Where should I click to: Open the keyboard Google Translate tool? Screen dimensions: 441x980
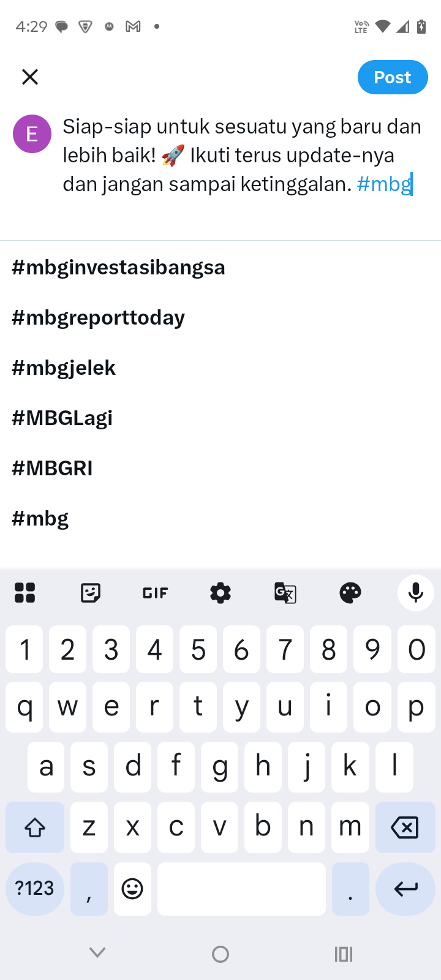(x=285, y=593)
